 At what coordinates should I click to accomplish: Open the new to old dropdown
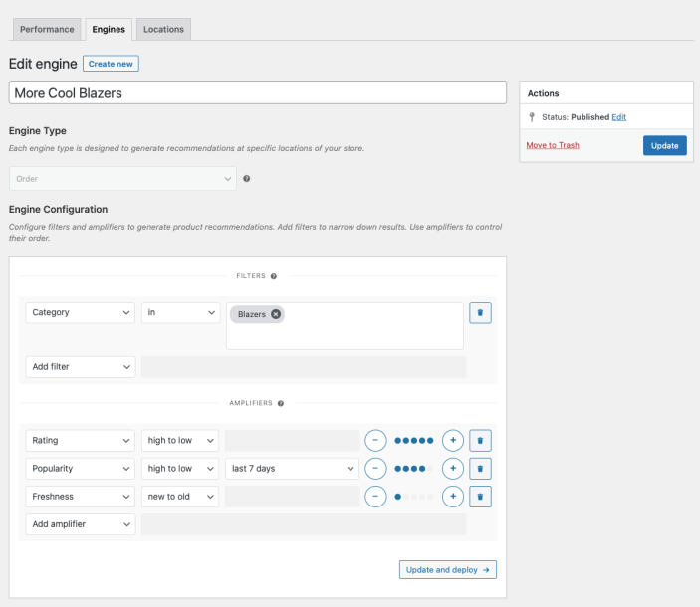pos(180,497)
